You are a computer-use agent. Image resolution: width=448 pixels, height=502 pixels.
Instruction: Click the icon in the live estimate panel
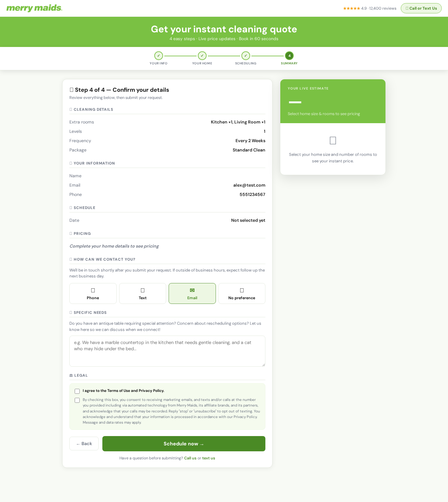tap(333, 141)
